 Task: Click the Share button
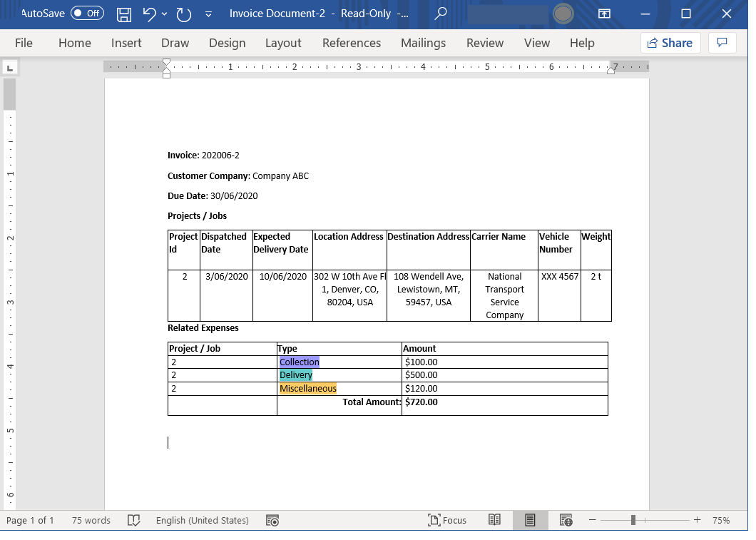670,43
